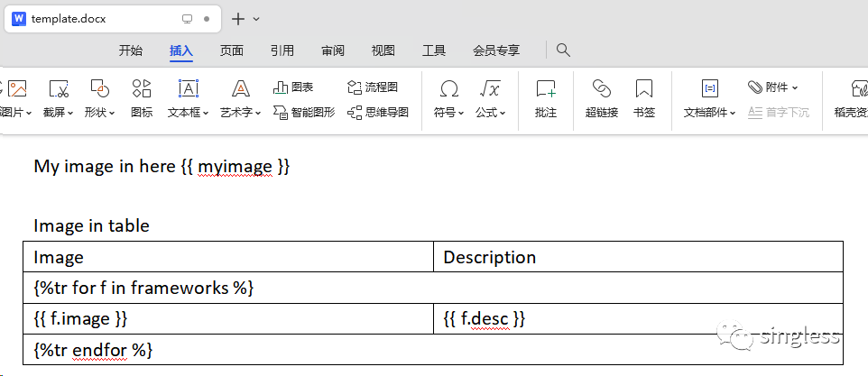Select the template.docx document tab
The width and height of the screenshot is (868, 376).
tap(113, 19)
